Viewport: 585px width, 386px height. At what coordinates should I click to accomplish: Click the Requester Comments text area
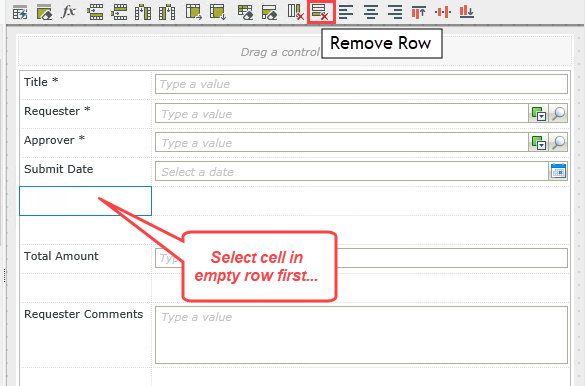tap(361, 335)
